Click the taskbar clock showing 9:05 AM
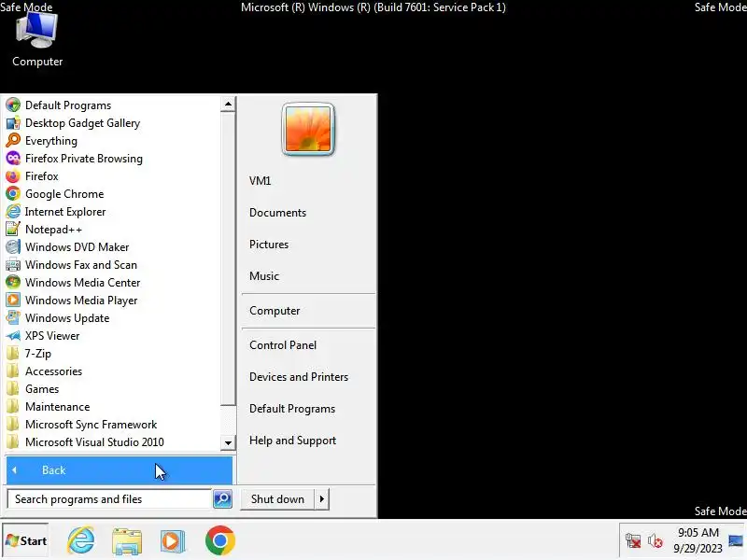The width and height of the screenshot is (747, 560). pyautogui.click(x=698, y=540)
